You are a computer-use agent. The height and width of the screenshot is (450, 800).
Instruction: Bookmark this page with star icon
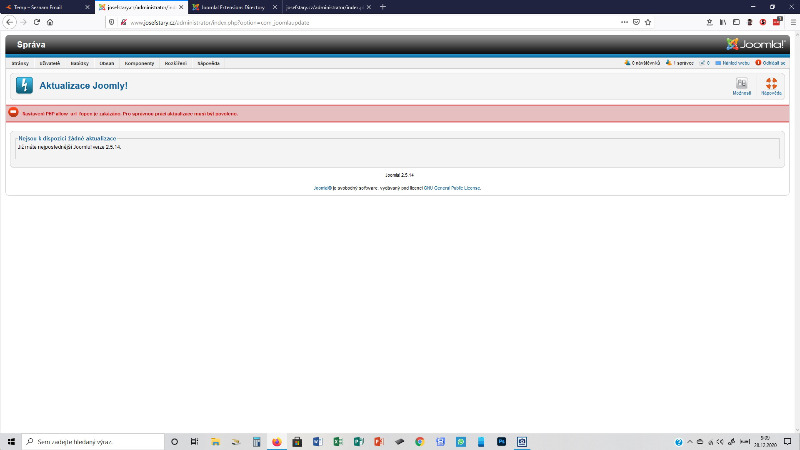click(648, 22)
